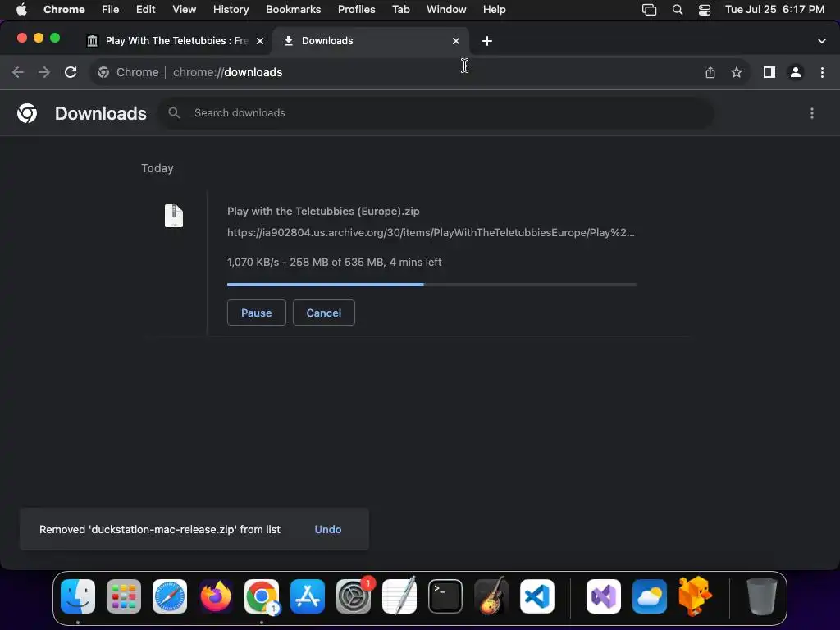Launch Firefox from the Dock
840x630 pixels.
point(216,596)
